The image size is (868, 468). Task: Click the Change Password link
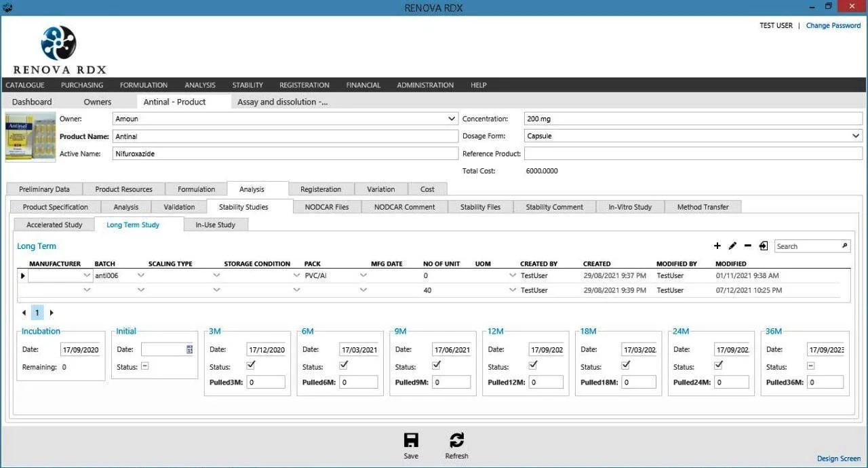pyautogui.click(x=833, y=25)
